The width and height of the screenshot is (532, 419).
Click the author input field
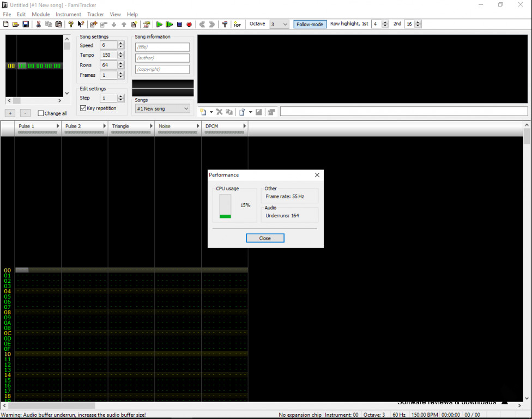162,58
